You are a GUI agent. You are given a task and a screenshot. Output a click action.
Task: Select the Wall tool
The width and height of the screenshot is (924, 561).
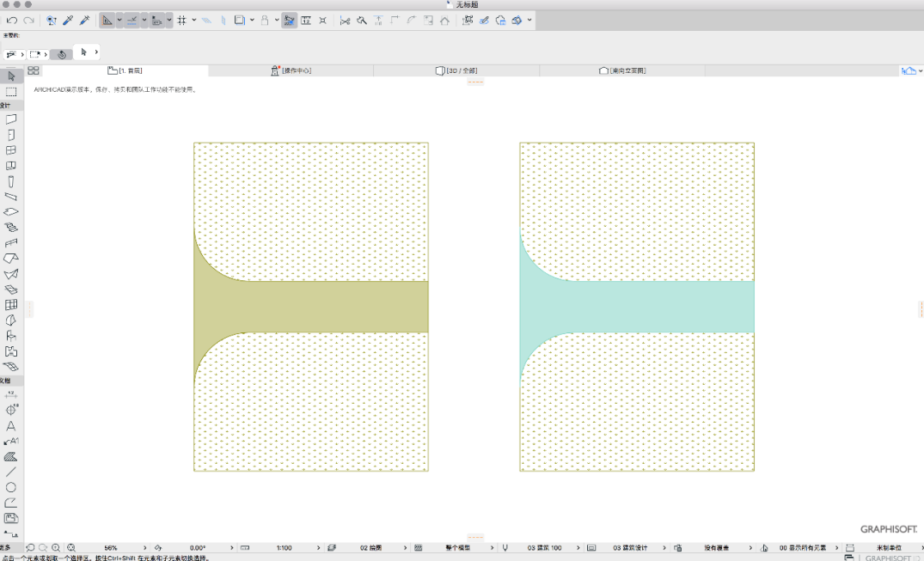(11, 119)
